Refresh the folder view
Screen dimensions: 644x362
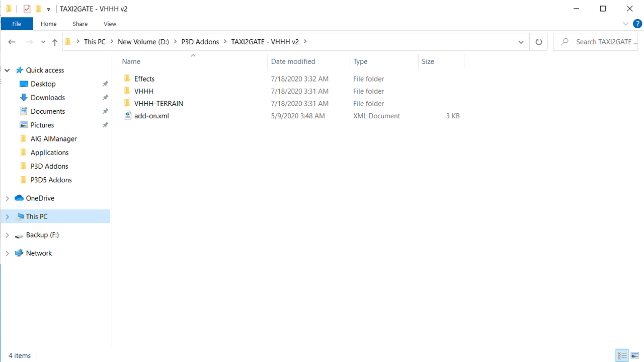(x=538, y=42)
